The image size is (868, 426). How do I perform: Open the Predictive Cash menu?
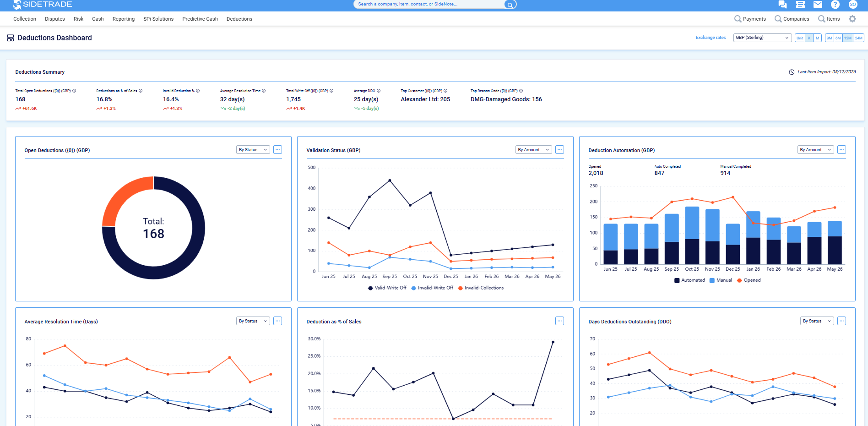pos(200,19)
